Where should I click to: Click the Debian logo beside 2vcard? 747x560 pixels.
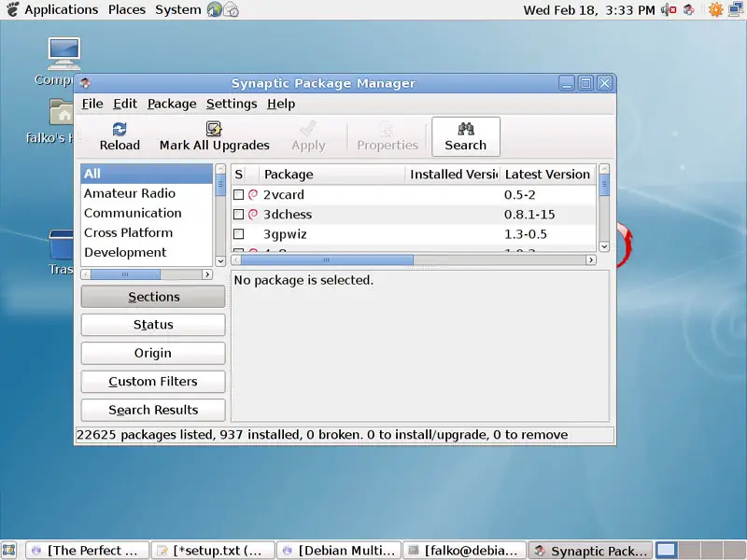click(253, 194)
